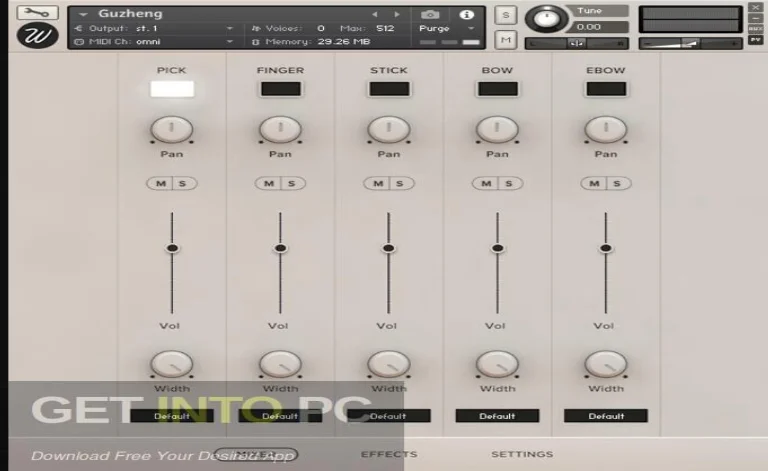The height and width of the screenshot is (471, 768).
Task: Mute the STICK channel with M
Action: (x=377, y=184)
